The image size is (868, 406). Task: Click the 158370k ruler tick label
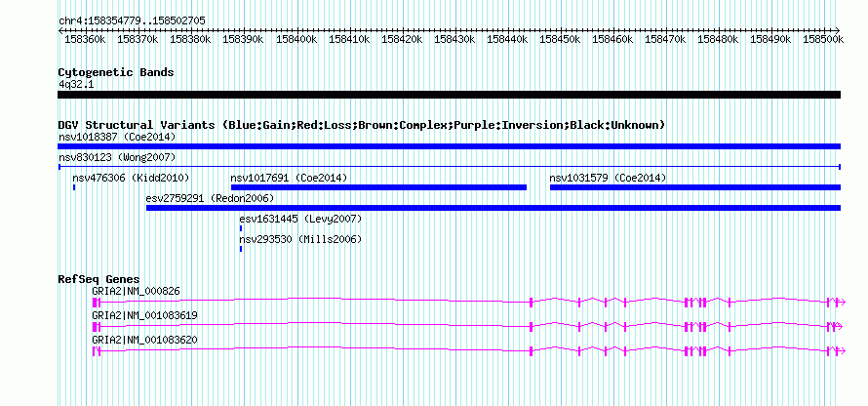click(x=136, y=39)
